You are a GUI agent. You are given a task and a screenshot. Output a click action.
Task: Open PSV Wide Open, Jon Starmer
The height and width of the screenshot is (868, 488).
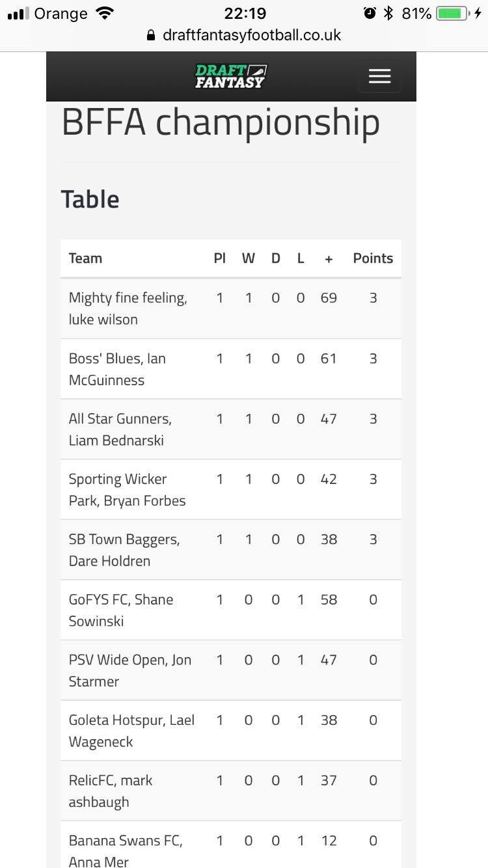tap(231, 670)
